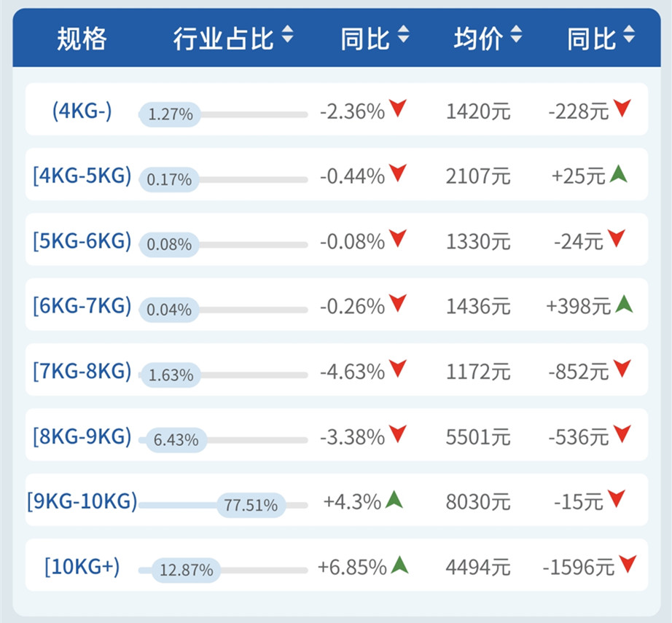The height and width of the screenshot is (623, 672).
Task: Click the 均价 header label
Action: [478, 38]
